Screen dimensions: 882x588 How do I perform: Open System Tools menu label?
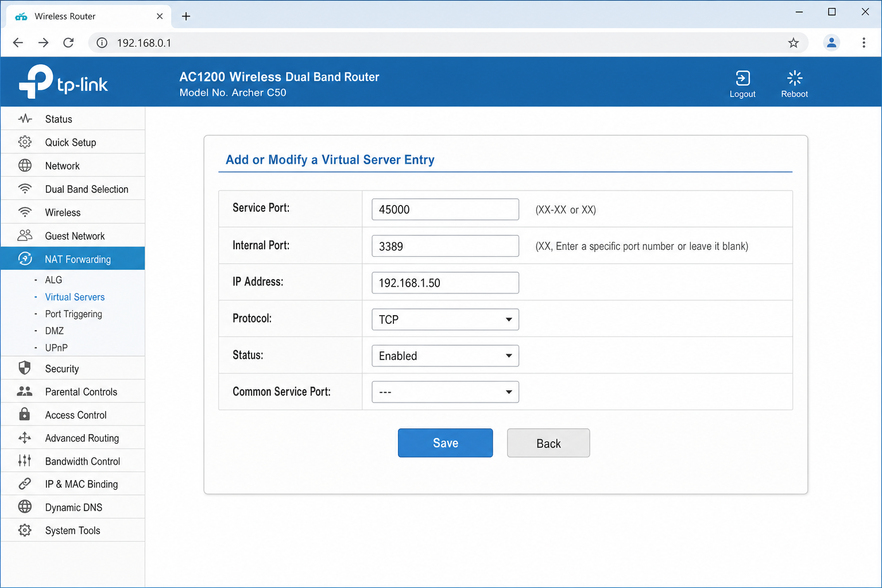[x=72, y=531]
